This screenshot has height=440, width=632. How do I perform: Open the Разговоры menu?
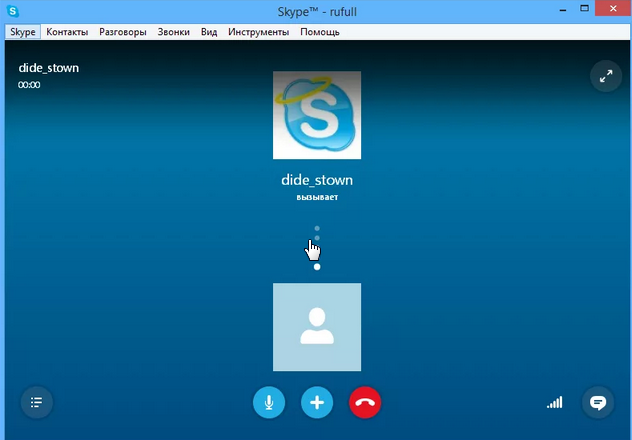123,32
